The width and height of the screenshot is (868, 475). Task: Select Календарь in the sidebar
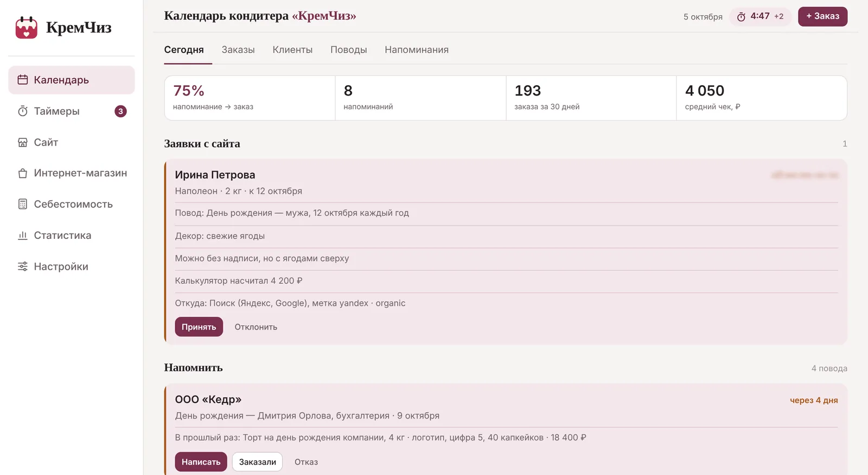[x=72, y=80]
